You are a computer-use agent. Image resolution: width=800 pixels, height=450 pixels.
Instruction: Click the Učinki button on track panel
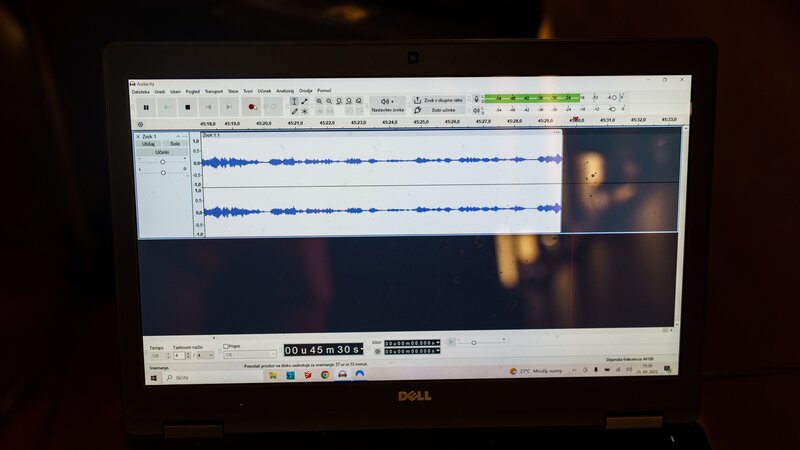[162, 152]
